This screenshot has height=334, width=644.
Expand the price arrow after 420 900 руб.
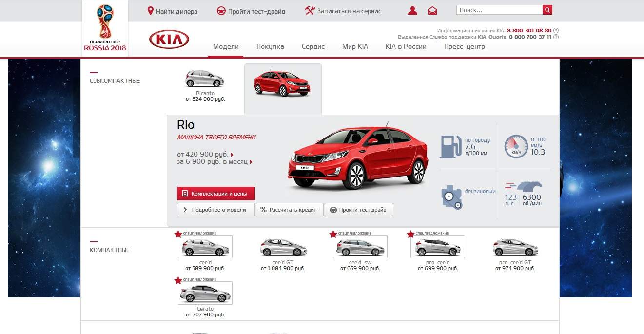click(x=232, y=155)
